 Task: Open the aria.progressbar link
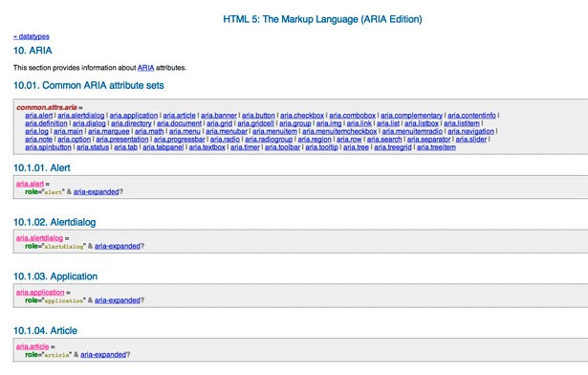[179, 139]
